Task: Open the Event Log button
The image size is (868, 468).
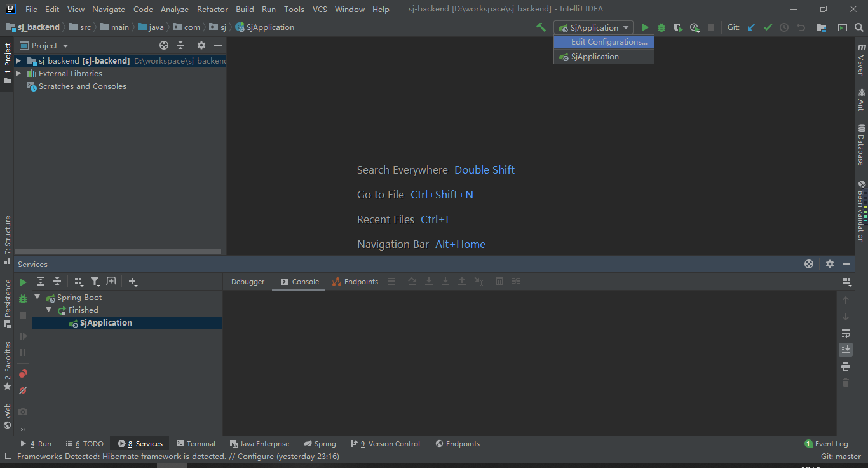Action: 826,444
